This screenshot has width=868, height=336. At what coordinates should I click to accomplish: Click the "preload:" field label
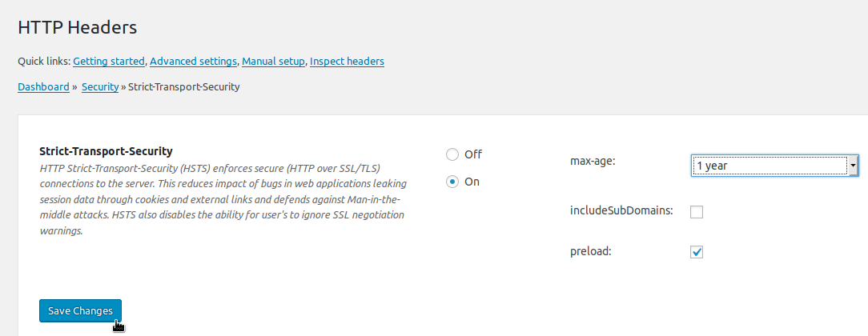coord(592,251)
